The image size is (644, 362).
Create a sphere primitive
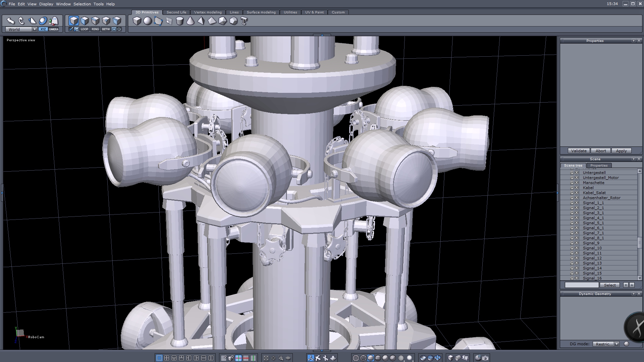(x=148, y=21)
